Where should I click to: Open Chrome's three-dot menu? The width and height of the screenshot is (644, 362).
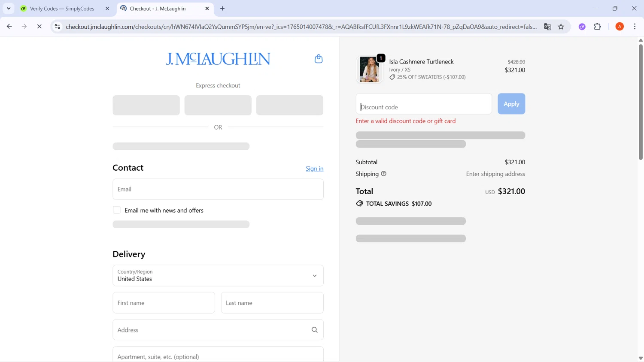[x=635, y=27]
